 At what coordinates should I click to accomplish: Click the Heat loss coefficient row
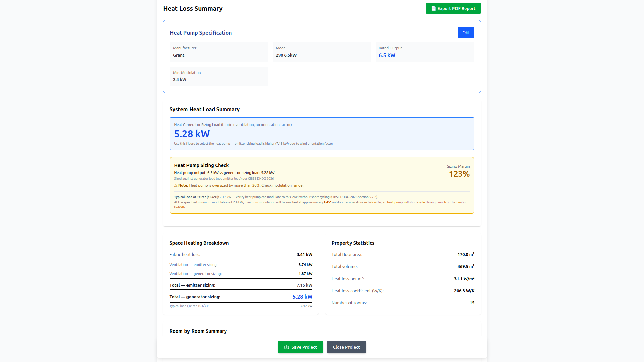coord(402,291)
